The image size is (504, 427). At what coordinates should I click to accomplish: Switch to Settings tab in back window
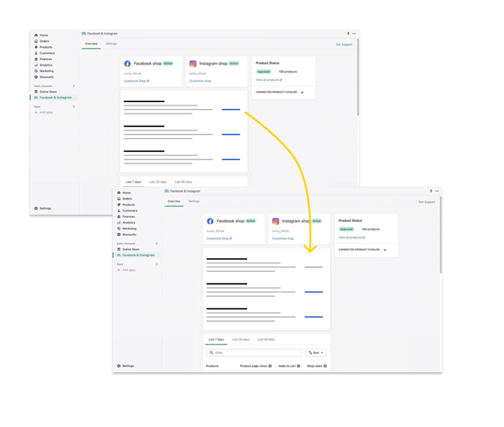click(111, 44)
